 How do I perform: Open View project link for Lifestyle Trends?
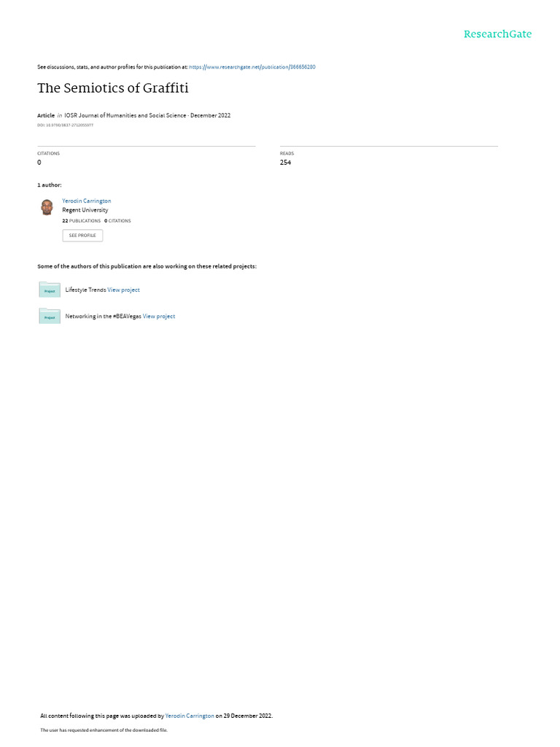pos(123,290)
